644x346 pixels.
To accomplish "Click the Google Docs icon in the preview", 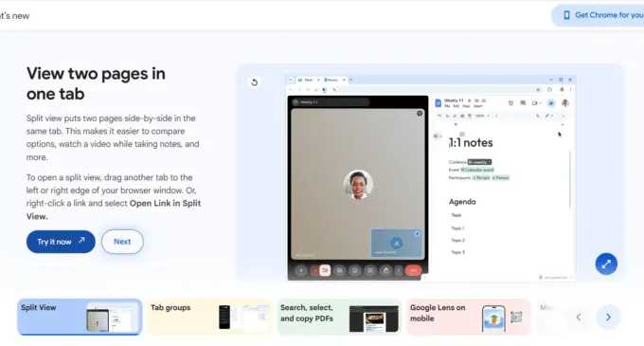I will click(438, 102).
